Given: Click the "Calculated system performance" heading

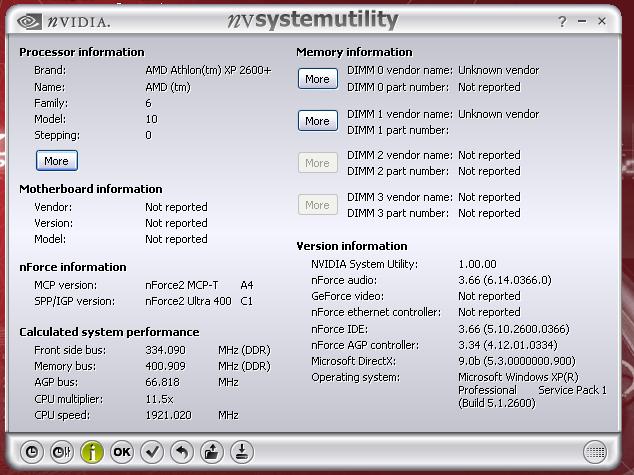Looking at the screenshot, I should pos(109,332).
